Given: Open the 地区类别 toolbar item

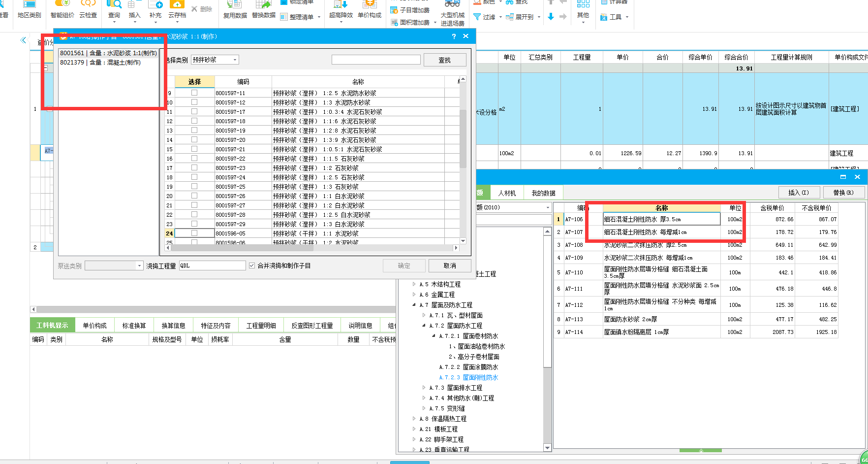Looking at the screenshot, I should coord(29,11).
